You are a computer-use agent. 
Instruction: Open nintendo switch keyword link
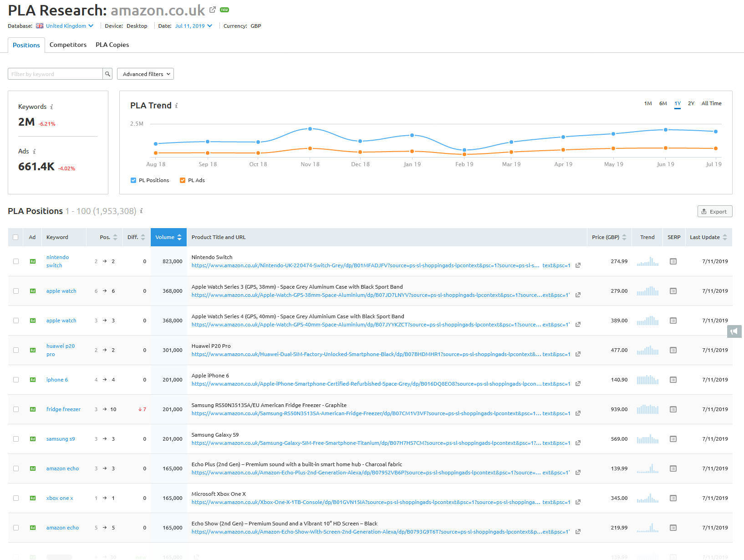(x=57, y=261)
